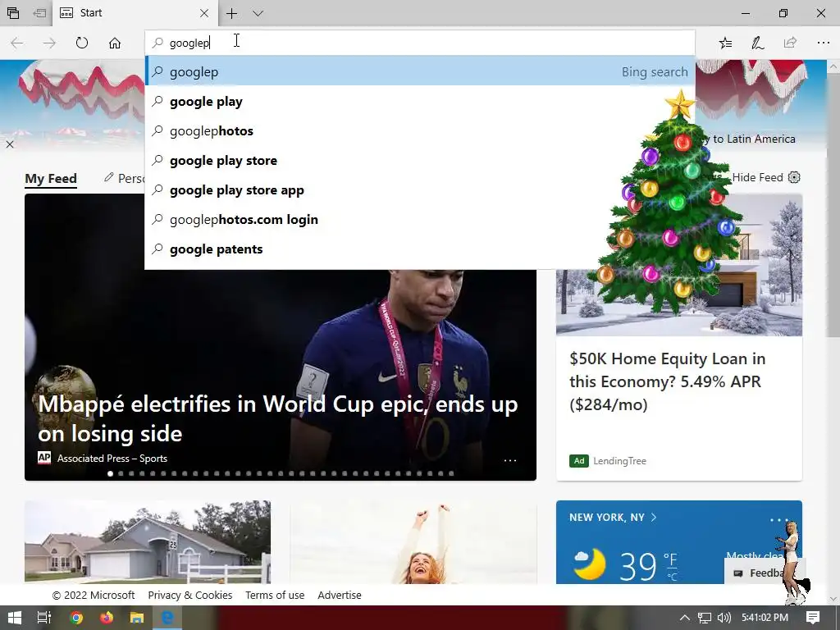Screen dimensions: 840x630
Task: Choose the 'googlephotos' suggestion
Action: coord(420,130)
